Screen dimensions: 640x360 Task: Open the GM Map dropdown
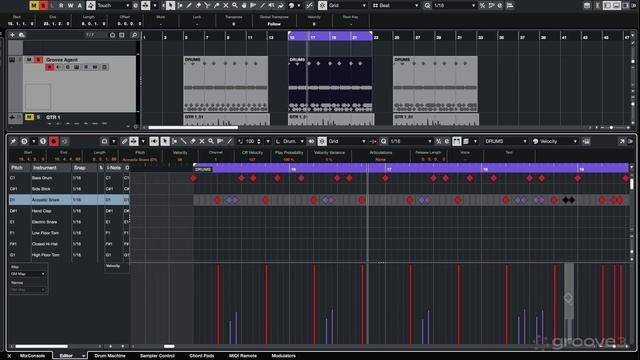[x=28, y=274]
